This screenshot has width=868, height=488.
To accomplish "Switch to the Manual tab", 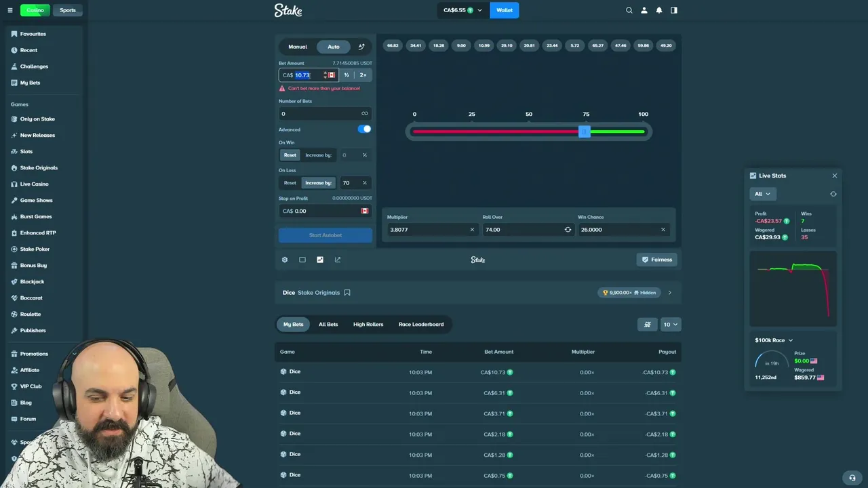I will tap(298, 47).
